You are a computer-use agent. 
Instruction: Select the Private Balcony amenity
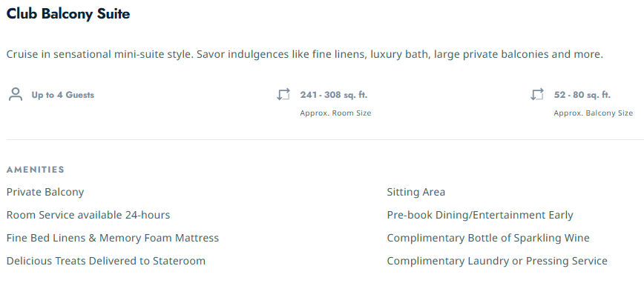pos(45,192)
